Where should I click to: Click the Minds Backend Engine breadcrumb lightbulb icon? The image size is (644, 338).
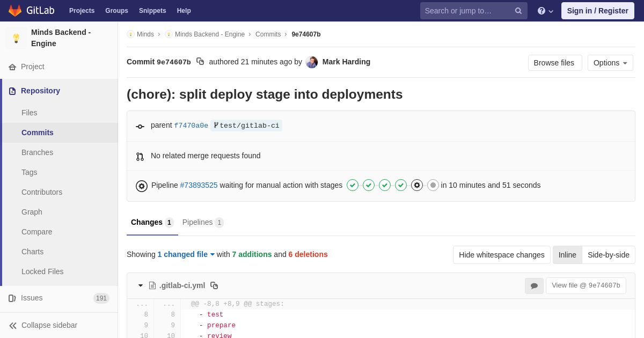(169, 34)
